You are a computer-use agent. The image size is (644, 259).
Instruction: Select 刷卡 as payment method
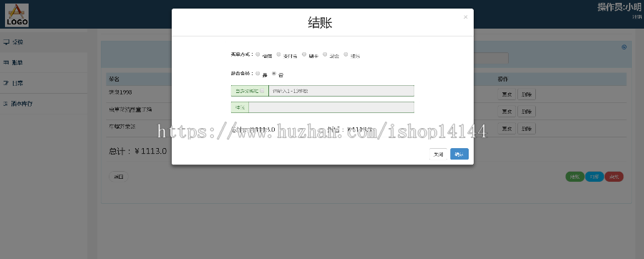(x=304, y=54)
